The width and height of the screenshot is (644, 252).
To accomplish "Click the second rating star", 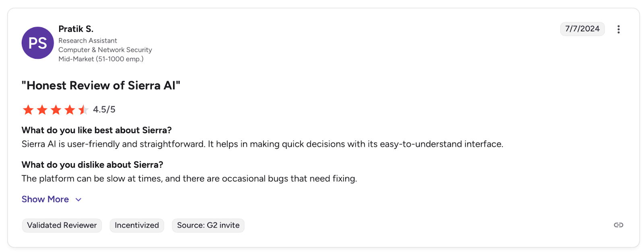I will click(42, 110).
